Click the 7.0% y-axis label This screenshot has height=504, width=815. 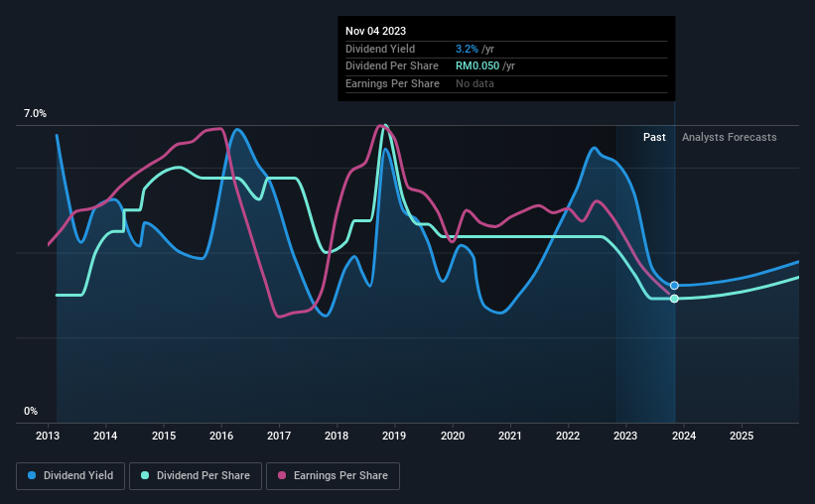pyautogui.click(x=35, y=113)
